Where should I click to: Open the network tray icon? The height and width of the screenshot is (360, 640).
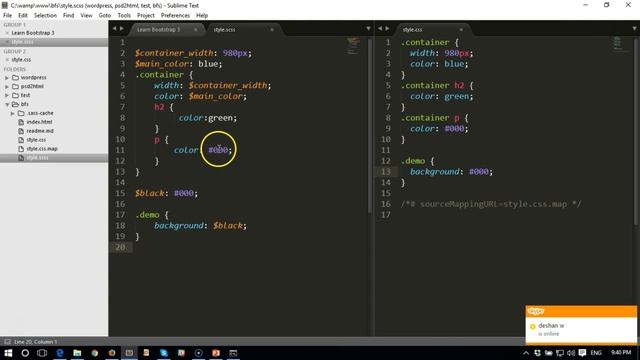560,353
